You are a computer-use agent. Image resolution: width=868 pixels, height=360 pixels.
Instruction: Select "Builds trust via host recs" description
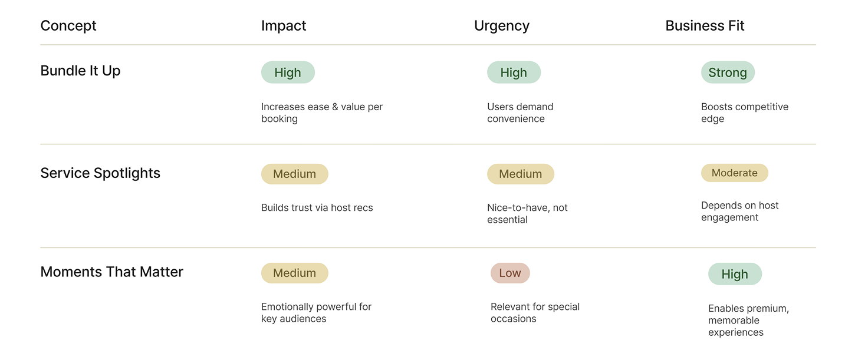[x=317, y=208]
